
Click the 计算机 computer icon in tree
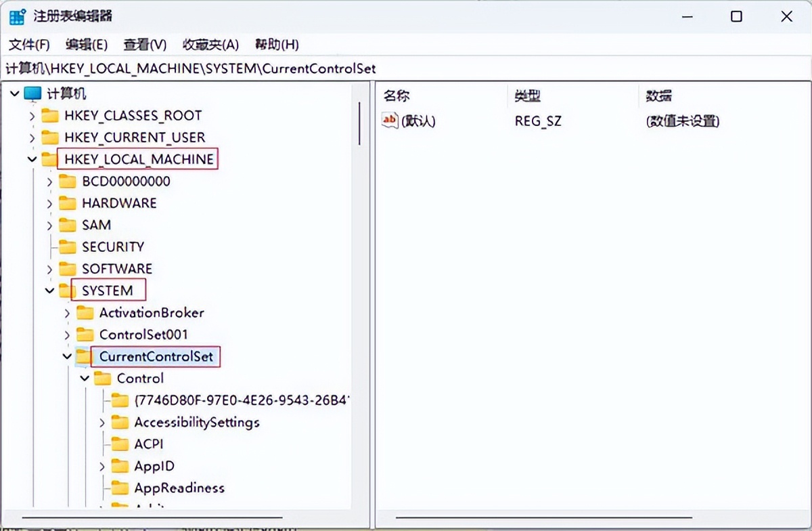click(32, 93)
